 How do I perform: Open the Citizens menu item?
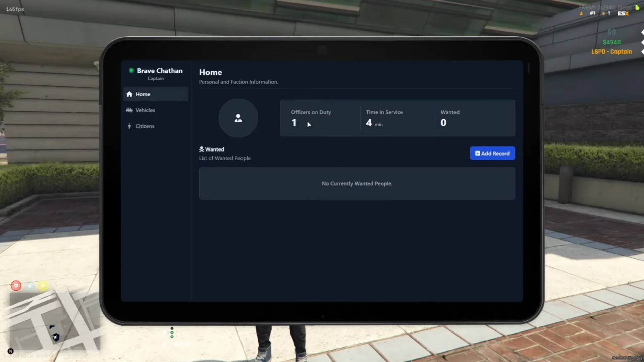145,126
